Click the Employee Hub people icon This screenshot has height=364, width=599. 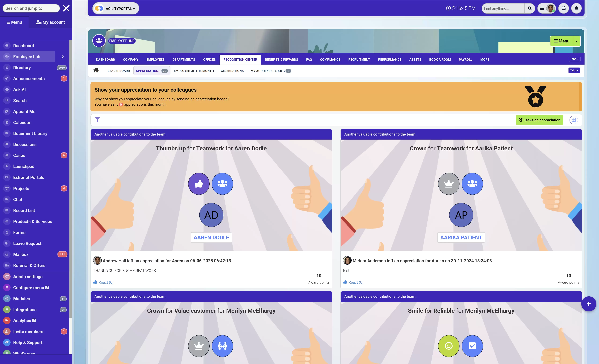coord(99,41)
